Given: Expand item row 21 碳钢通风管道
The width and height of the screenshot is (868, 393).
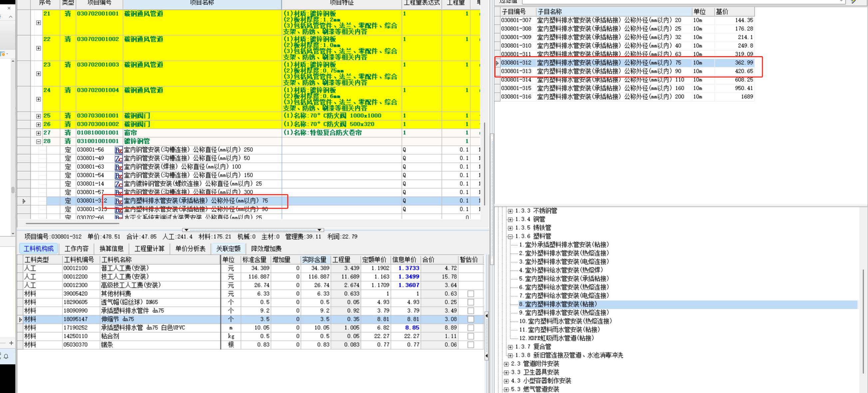Looking at the screenshot, I should pos(38,23).
